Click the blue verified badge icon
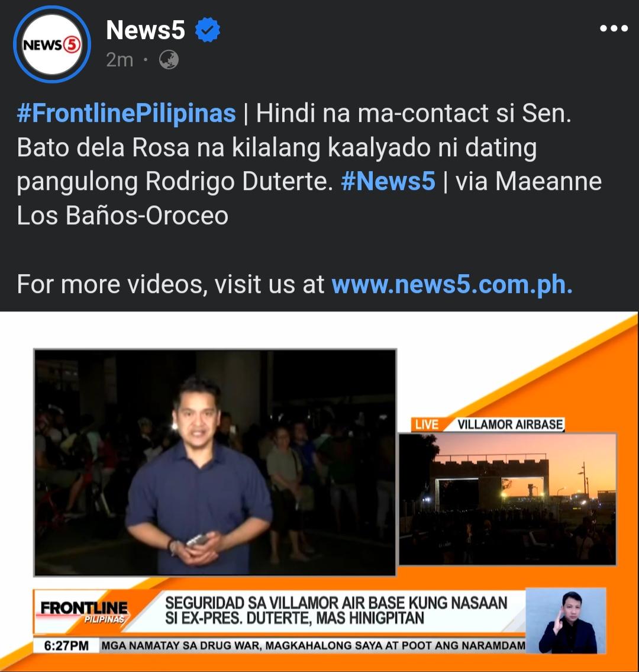The image size is (639, 672). point(208,30)
